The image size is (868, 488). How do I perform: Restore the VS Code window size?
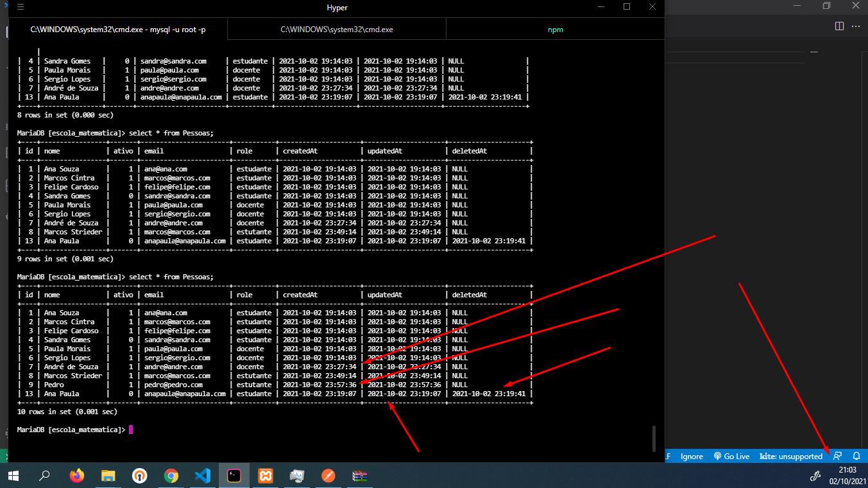tap(826, 6)
